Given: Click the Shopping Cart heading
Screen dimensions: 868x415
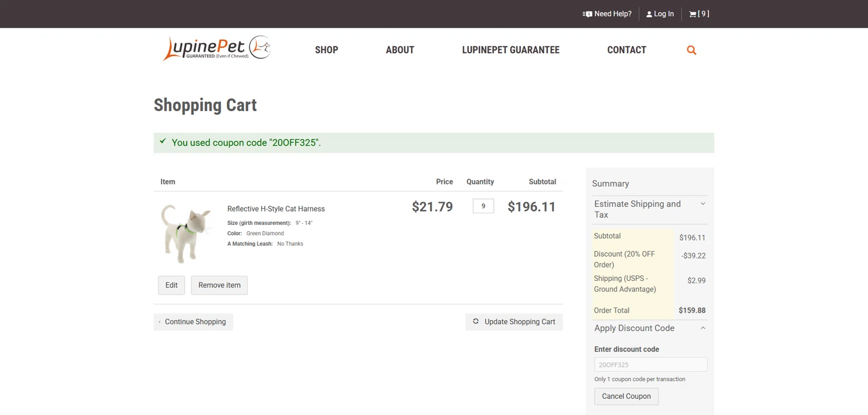Looking at the screenshot, I should coord(205,105).
